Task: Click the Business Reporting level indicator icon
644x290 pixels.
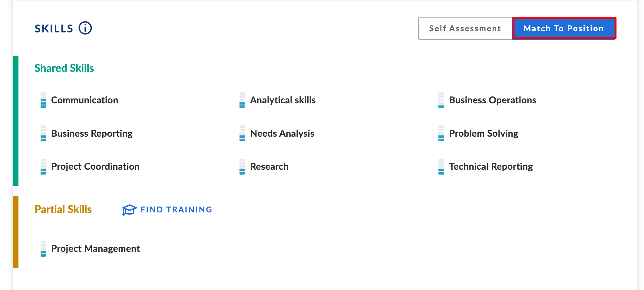Action: (43, 133)
